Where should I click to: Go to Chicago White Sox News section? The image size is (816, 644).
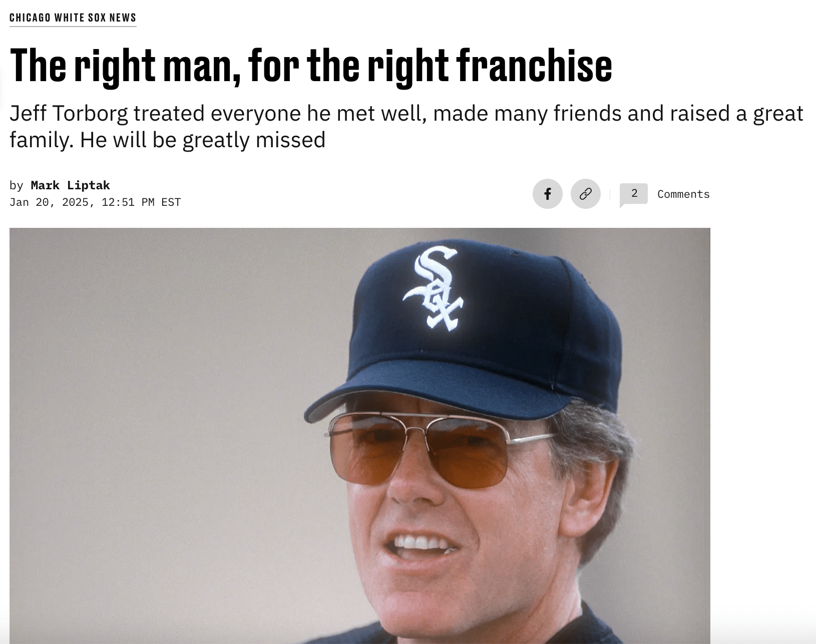tap(73, 18)
